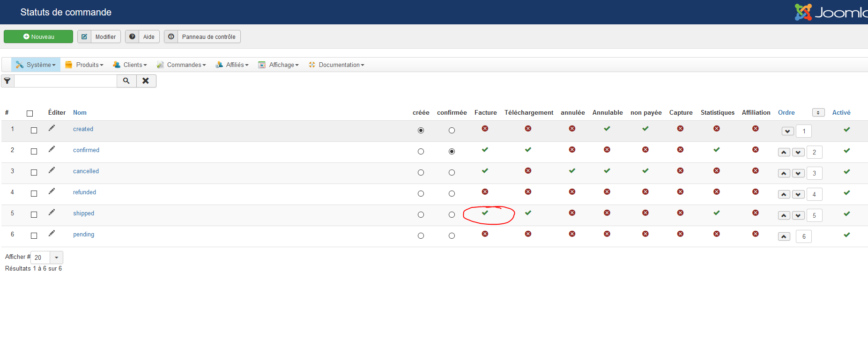Click the pencil edit icon for shipped
The height and width of the screenshot is (360, 868).
point(52,213)
